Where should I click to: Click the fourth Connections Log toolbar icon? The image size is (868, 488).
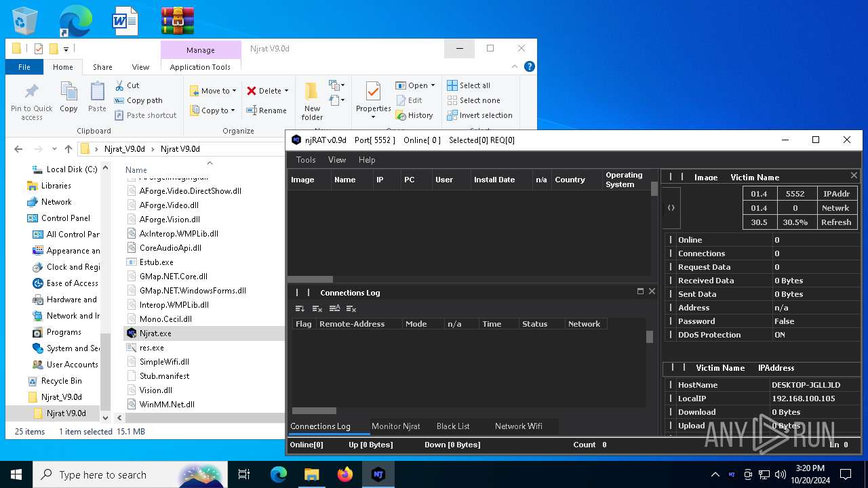(x=351, y=308)
